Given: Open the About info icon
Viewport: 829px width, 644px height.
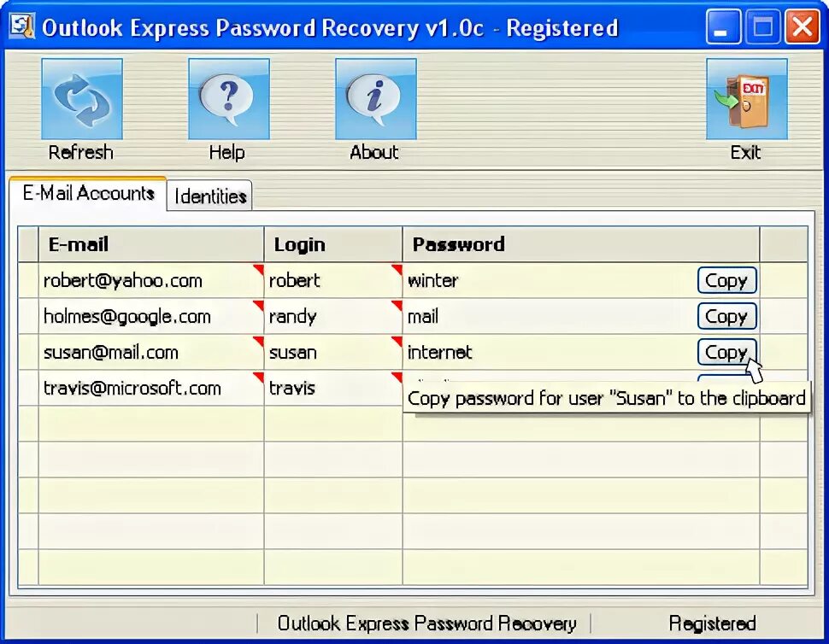Looking at the screenshot, I should coord(376,99).
